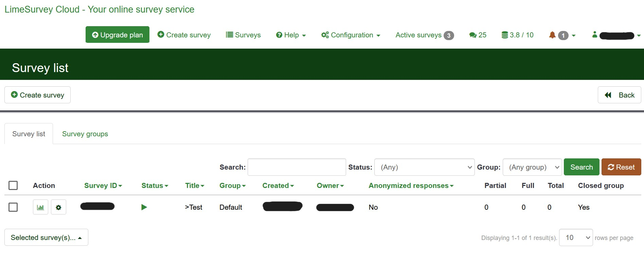This screenshot has width=644, height=276.
Task: Click storage usage 3.8 / 10 icon
Action: tap(517, 35)
